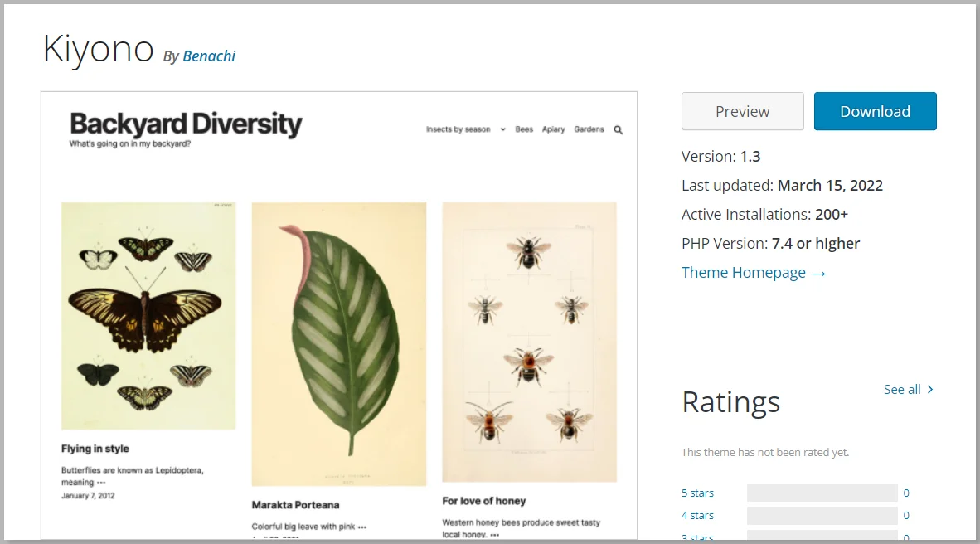Click the Backyard Diversity site title
This screenshot has width=980, height=544.
(x=186, y=124)
